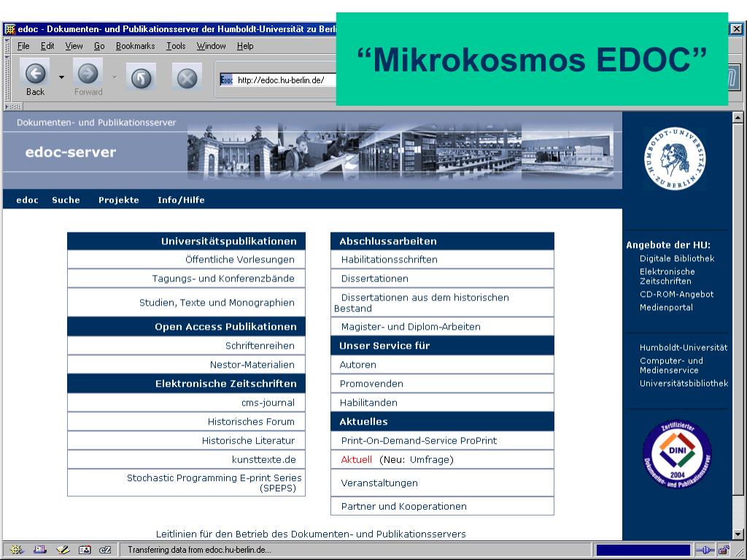
Task: Open Elektronische Zeitschriften sidebar link
Action: [x=667, y=276]
